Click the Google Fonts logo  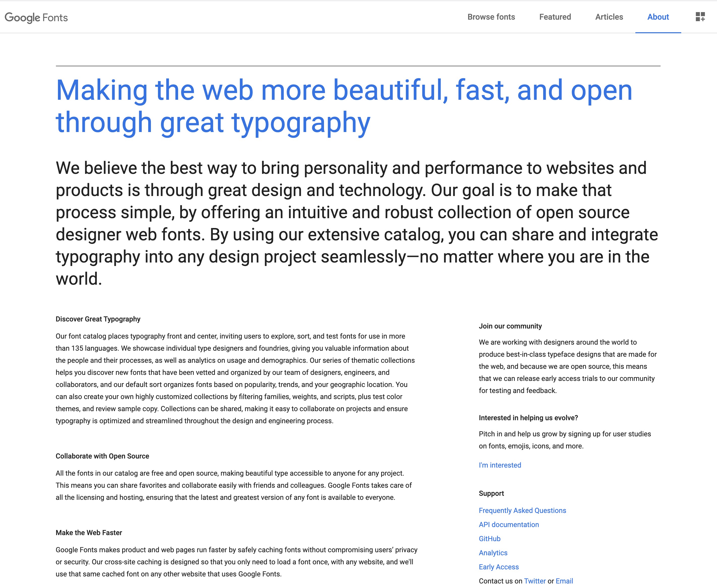[x=36, y=17]
